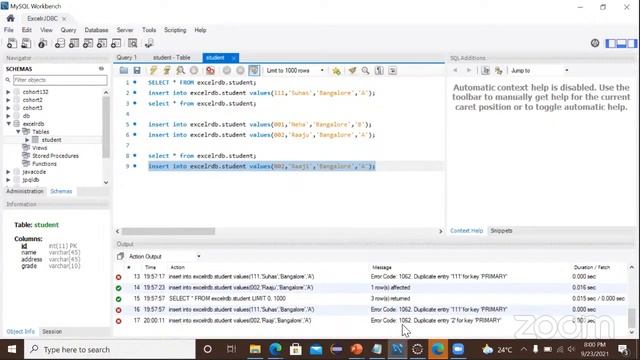Search table data toolbar icon

133,43
